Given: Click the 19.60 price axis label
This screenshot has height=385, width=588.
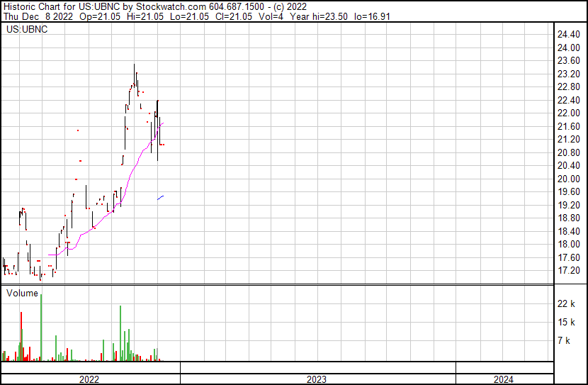Looking at the screenshot, I should [568, 191].
